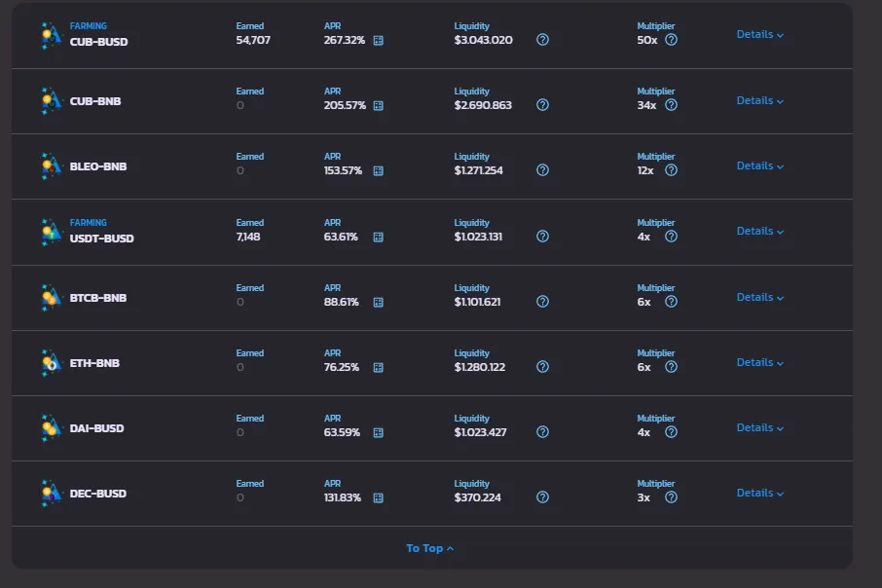Screen dimensions: 882x588
Task: Show liquidity help for DEC-BUSD
Action: click(x=543, y=497)
